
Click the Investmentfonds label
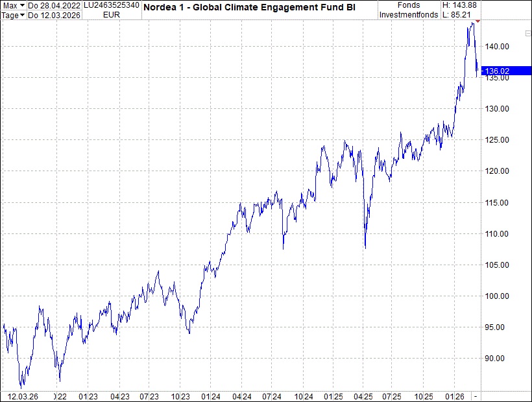[409, 15]
